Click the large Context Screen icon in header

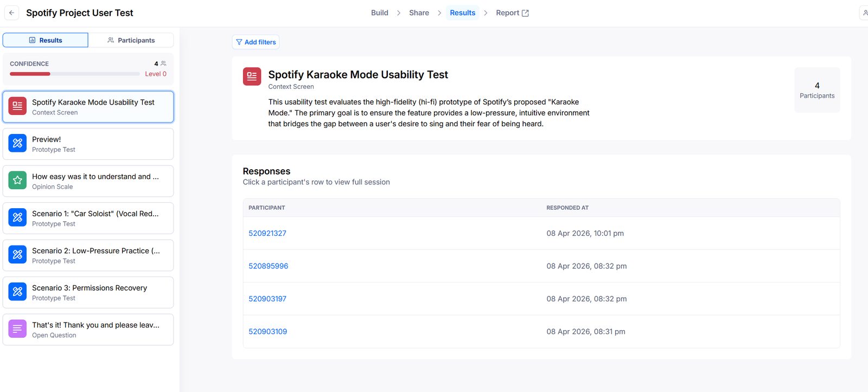coord(252,76)
